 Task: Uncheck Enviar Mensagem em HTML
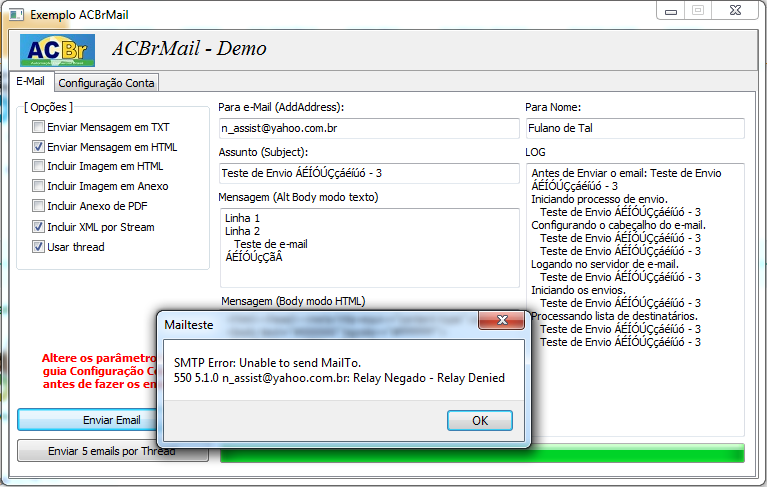tap(38, 147)
